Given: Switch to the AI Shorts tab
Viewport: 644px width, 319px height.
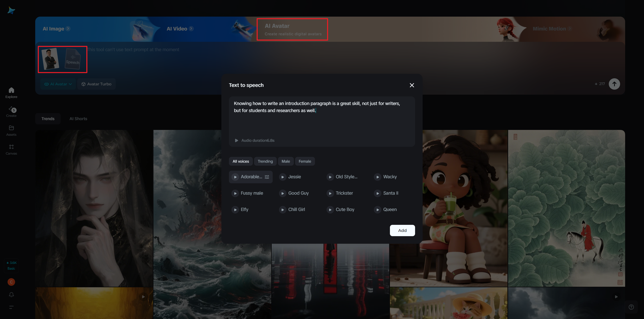Looking at the screenshot, I should 78,119.
